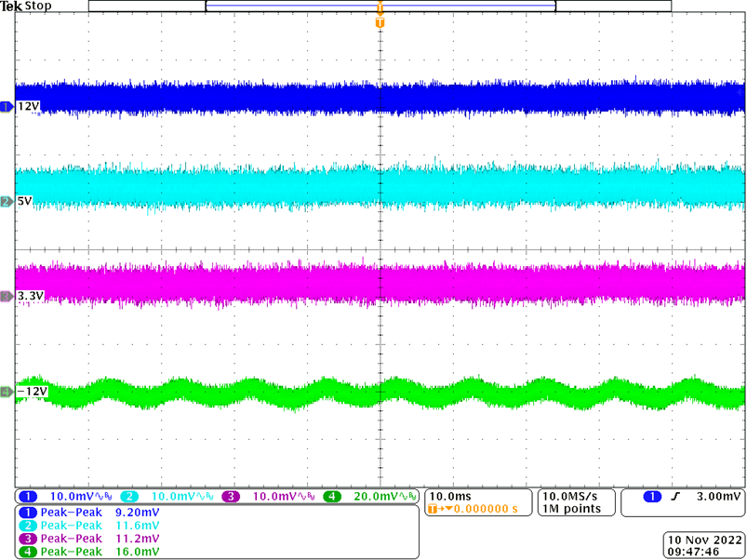Click the rising edge trigger slope icon
This screenshot has width=747, height=560.
(675, 497)
